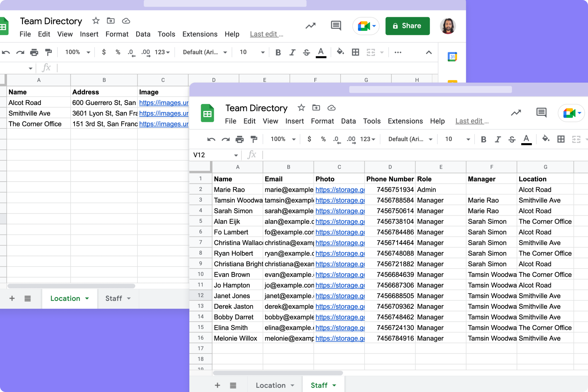This screenshot has height=392, width=588.
Task: Star the Team Directory spreadsheet
Action: click(301, 108)
